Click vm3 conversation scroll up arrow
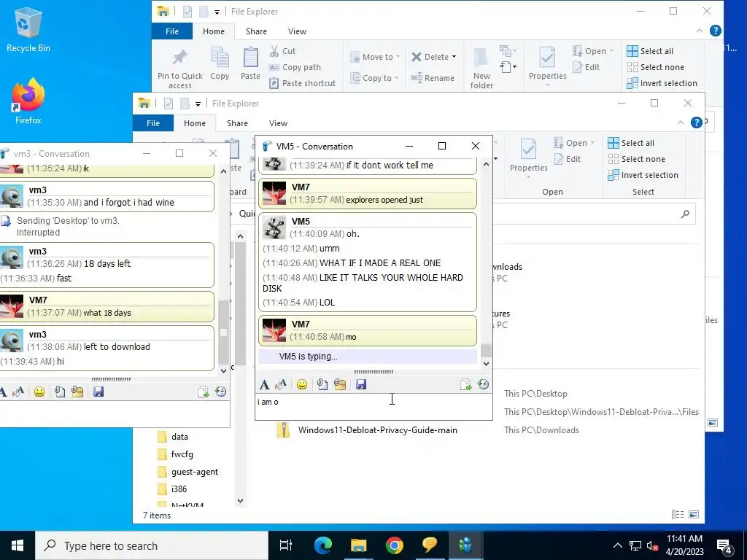Image resolution: width=747 pixels, height=560 pixels. tap(223, 171)
